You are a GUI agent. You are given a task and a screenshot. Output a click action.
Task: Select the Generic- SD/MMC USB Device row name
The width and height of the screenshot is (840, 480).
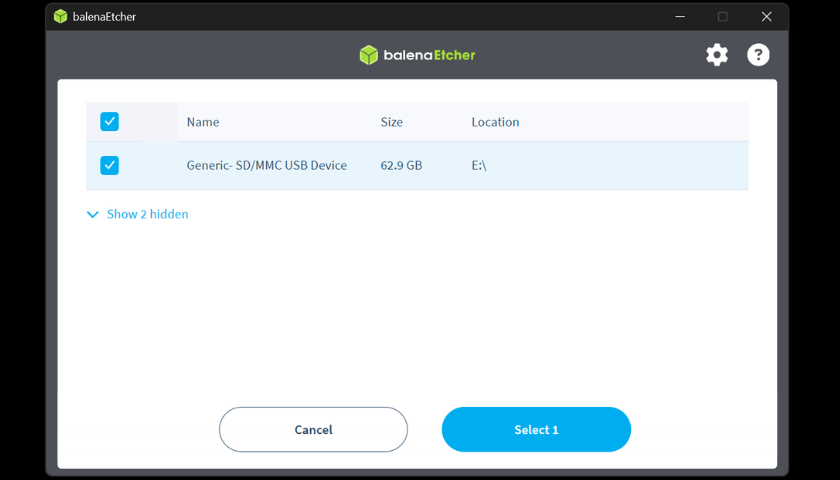click(x=266, y=165)
